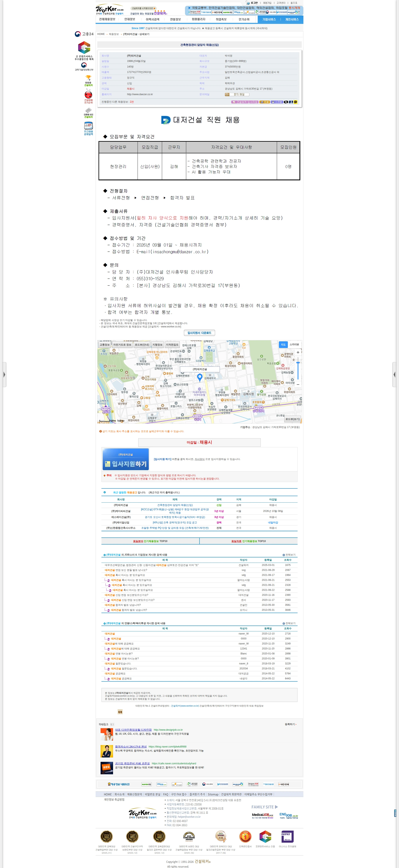
Task: Click 전체보기 for JOB소리 board
Action: click(x=289, y=555)
